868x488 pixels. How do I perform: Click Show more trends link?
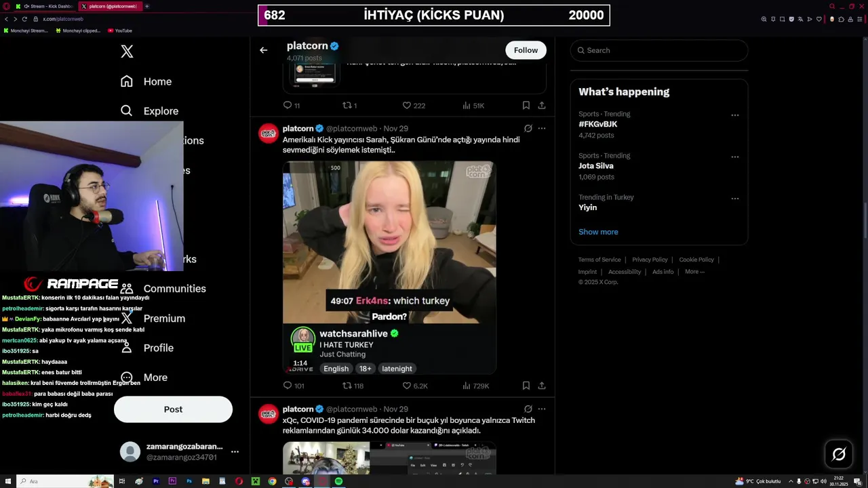click(x=598, y=232)
